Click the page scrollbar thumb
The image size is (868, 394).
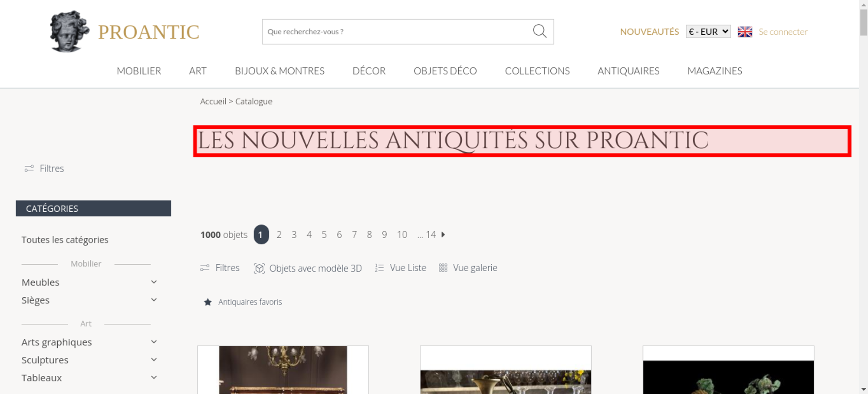pyautogui.click(x=864, y=22)
